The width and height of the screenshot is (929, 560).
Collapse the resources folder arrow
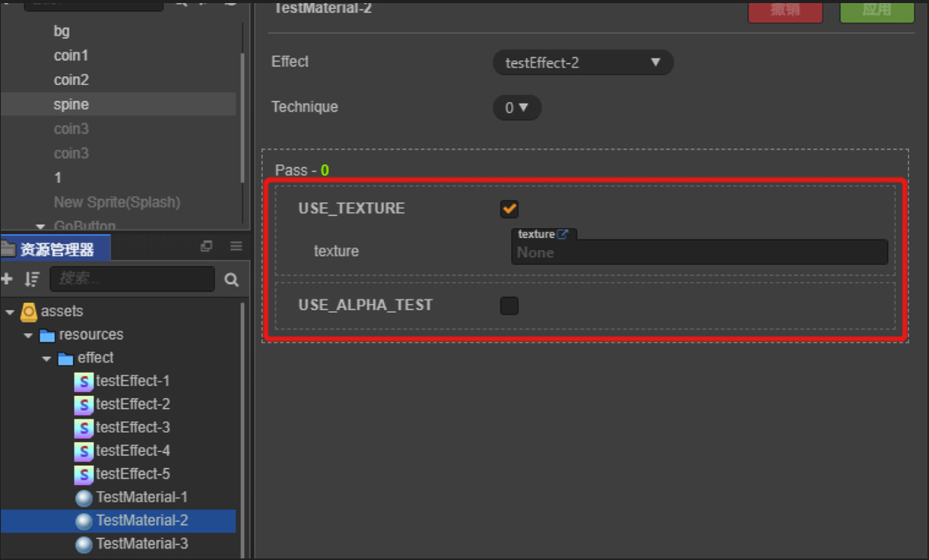28,335
